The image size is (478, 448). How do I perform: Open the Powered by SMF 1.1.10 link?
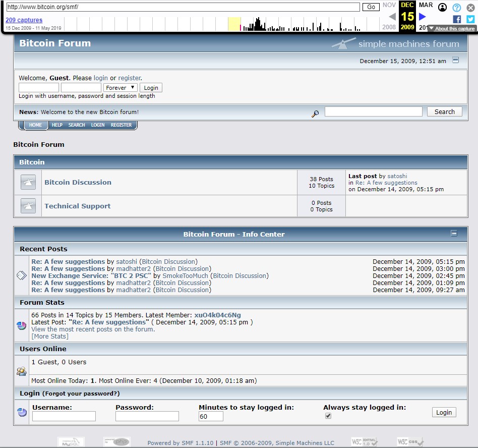point(180,443)
